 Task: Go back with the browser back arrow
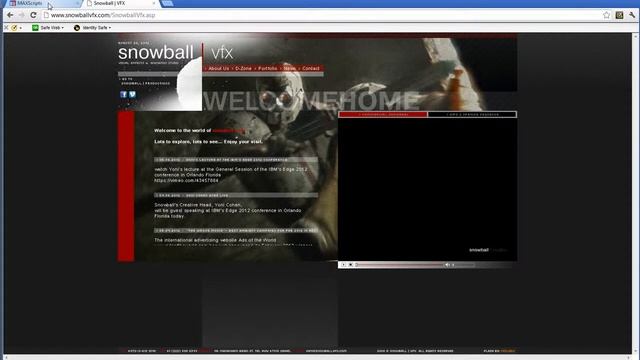point(10,15)
